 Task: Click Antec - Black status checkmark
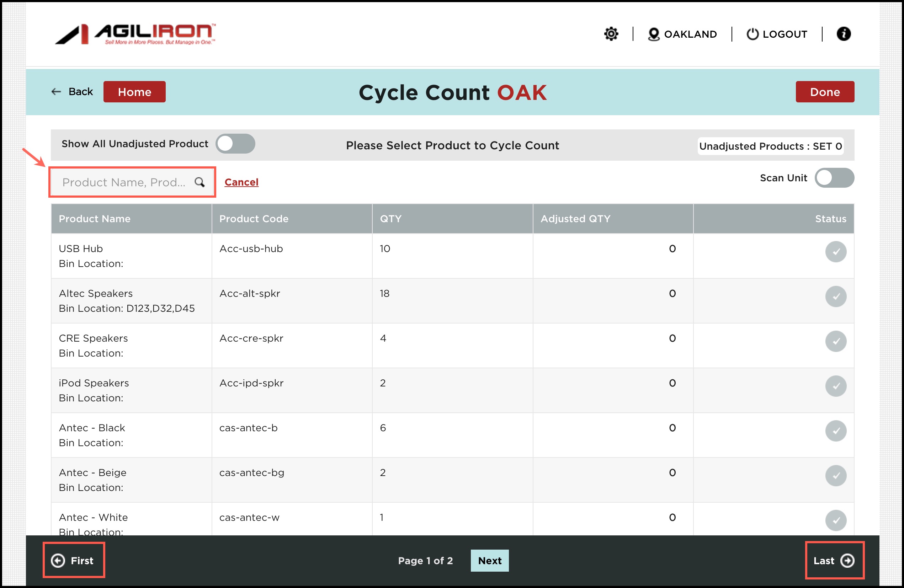[835, 431]
